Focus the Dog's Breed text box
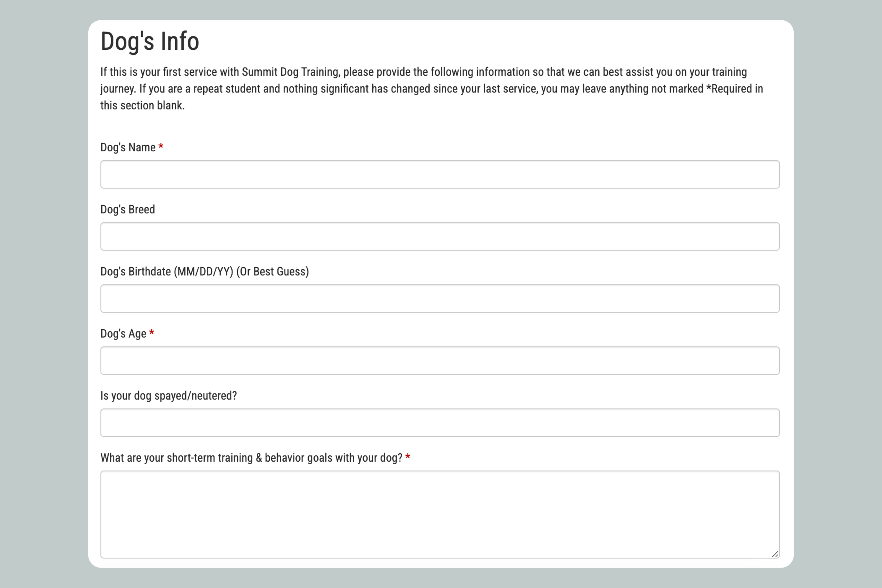Screen dimensions: 882x588 (440, 236)
